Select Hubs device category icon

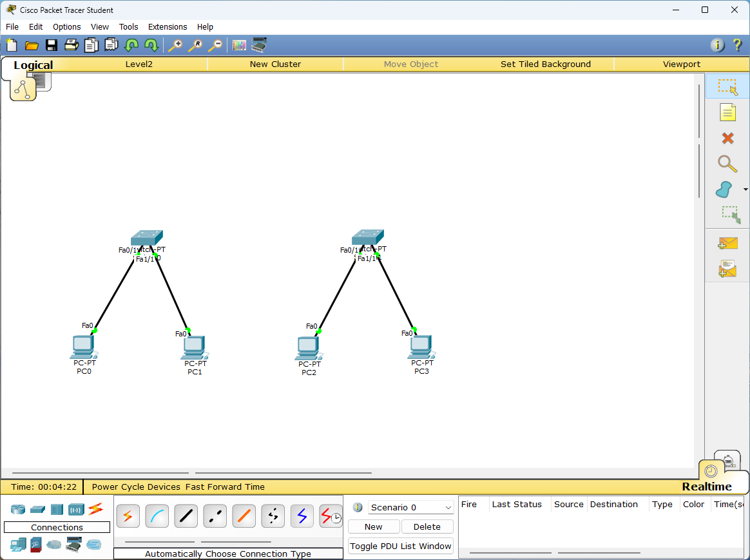point(57,509)
